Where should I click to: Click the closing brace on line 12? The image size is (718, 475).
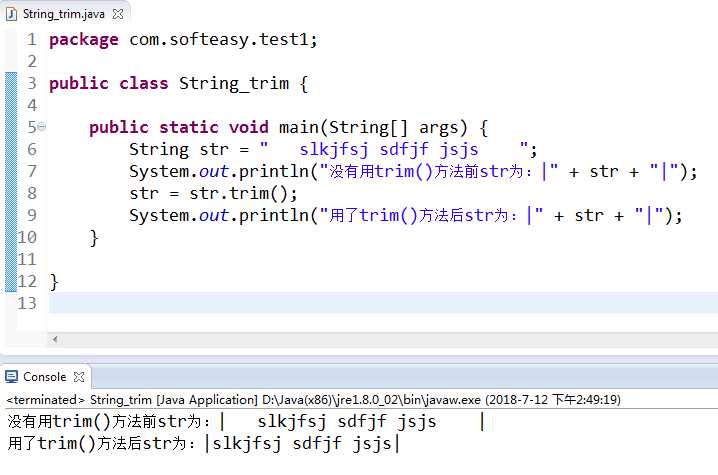point(54,282)
